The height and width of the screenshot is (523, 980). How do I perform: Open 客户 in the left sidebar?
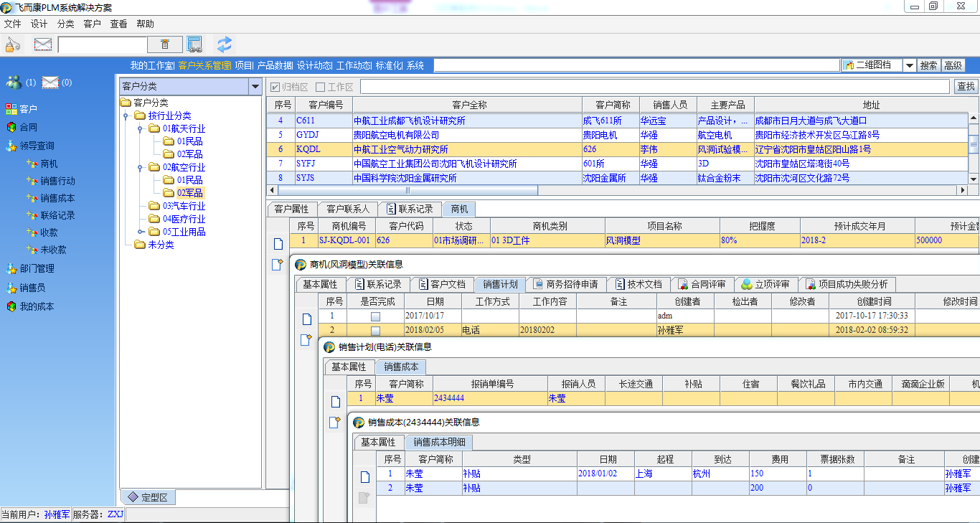point(28,109)
